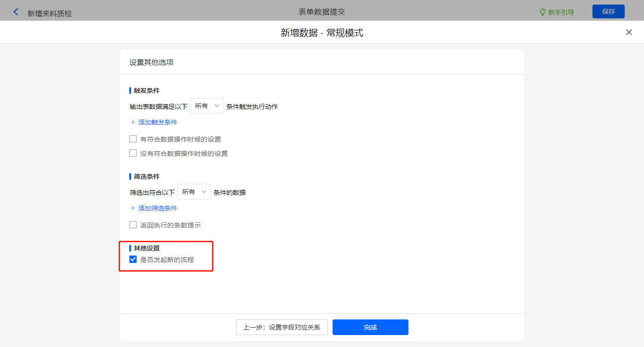Screen dimensions: 644x347
Task: Click the plus icon beside 添加触发条件
Action: pos(133,122)
